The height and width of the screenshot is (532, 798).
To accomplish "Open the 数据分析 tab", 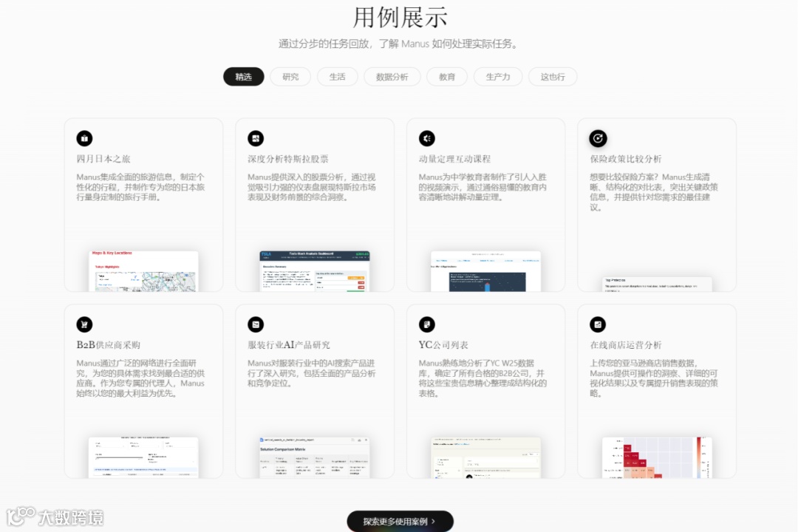I will point(392,76).
